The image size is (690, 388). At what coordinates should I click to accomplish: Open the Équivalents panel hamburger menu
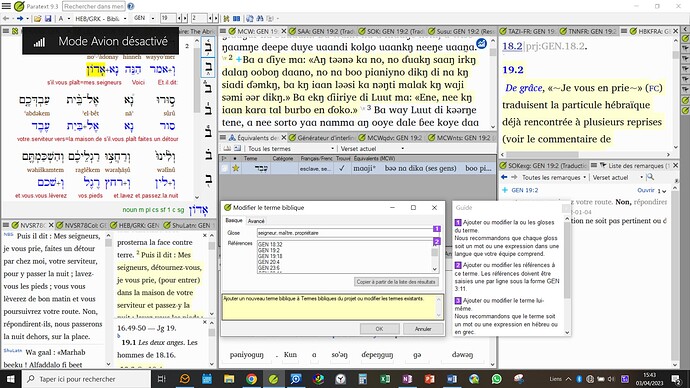click(223, 138)
